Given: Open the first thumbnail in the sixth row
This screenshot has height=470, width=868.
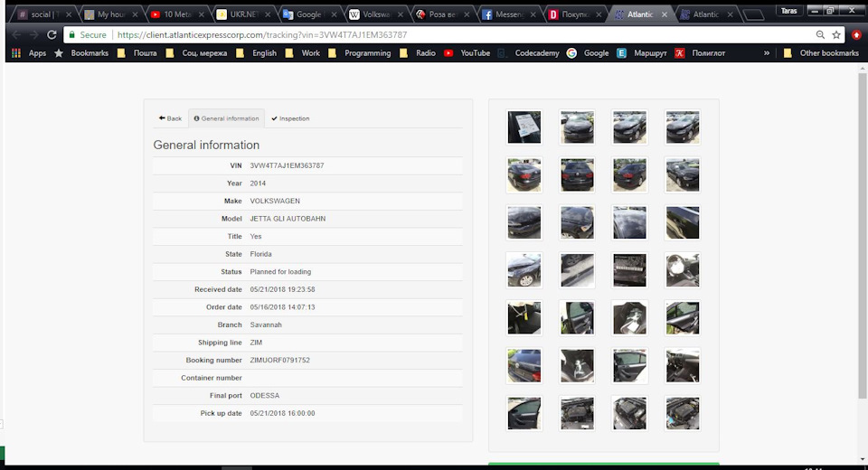Looking at the screenshot, I should click(524, 365).
